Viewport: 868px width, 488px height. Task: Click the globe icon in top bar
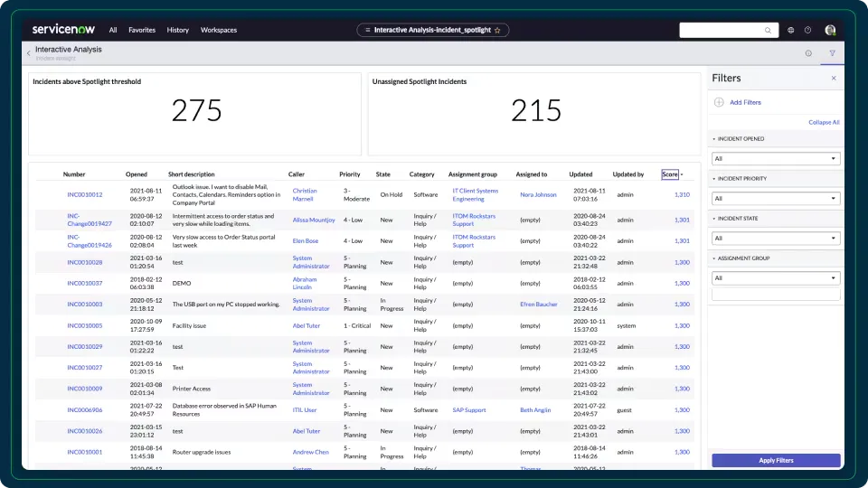pos(791,30)
